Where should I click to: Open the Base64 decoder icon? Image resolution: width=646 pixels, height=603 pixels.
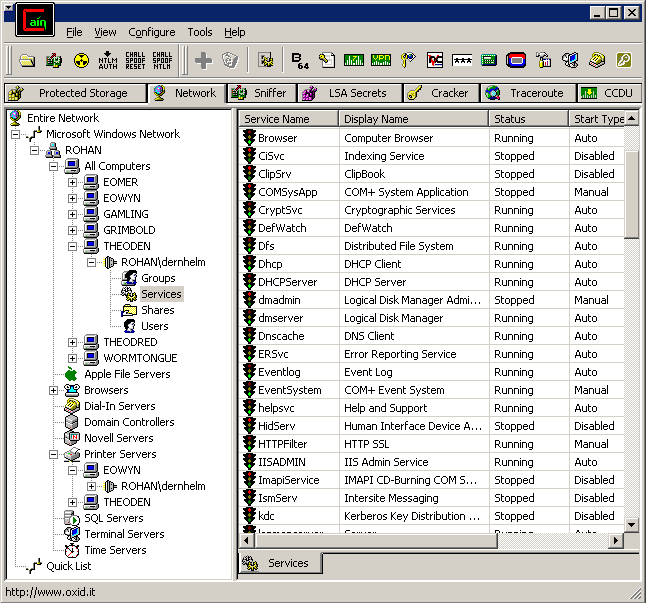[300, 61]
